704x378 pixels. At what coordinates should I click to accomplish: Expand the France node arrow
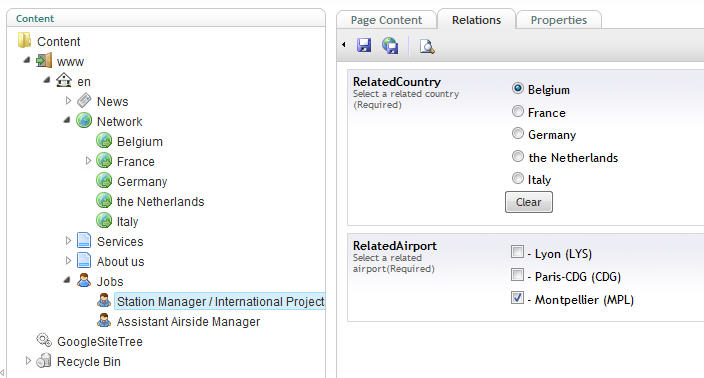pyautogui.click(x=88, y=160)
